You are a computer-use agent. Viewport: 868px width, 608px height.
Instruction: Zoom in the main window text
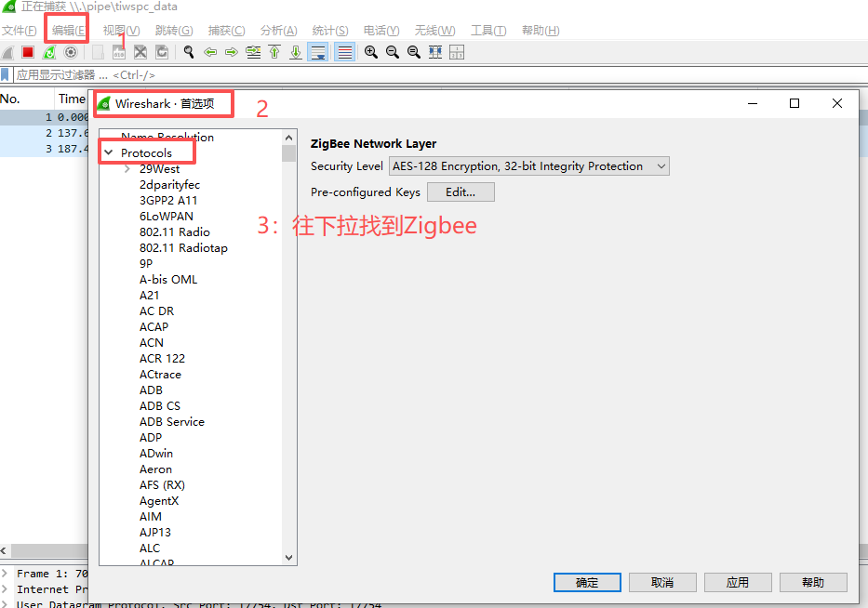coord(371,53)
